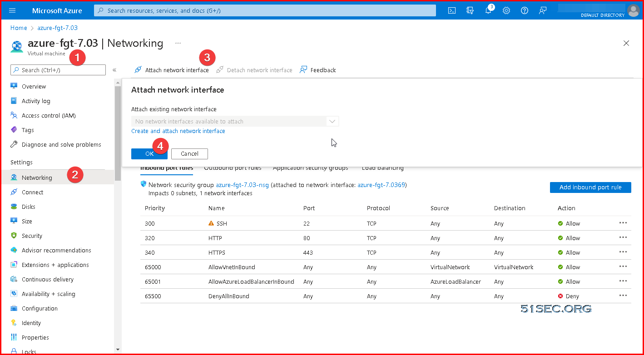Click OK in Attach network interface dialog

pos(149,154)
